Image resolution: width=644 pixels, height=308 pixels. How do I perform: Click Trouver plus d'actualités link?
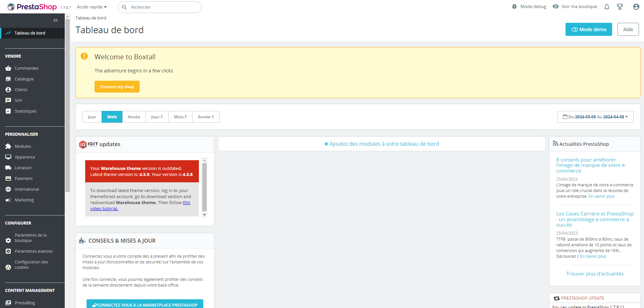pos(595,274)
